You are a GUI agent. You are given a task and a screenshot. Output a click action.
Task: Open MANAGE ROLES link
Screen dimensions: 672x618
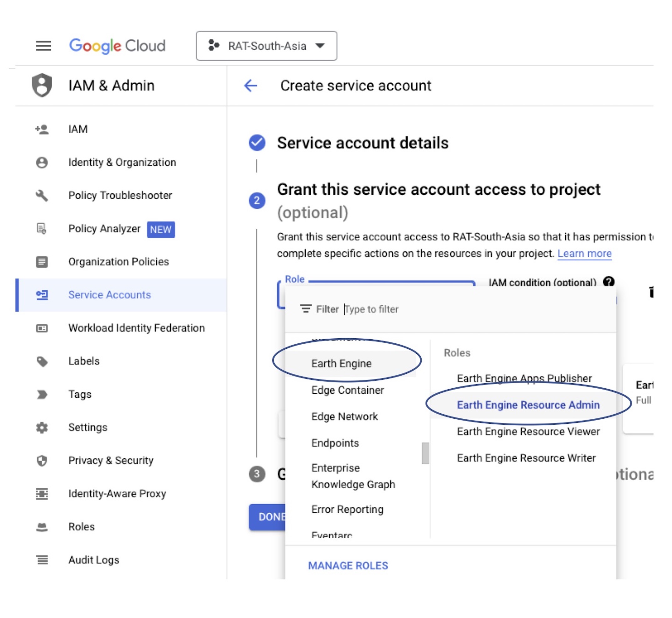(348, 566)
